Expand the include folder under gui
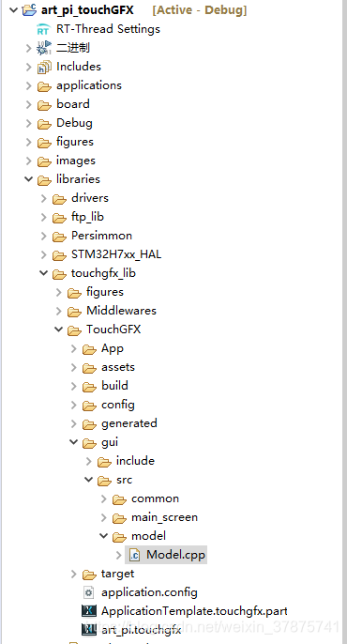The image size is (347, 644). coord(89,461)
